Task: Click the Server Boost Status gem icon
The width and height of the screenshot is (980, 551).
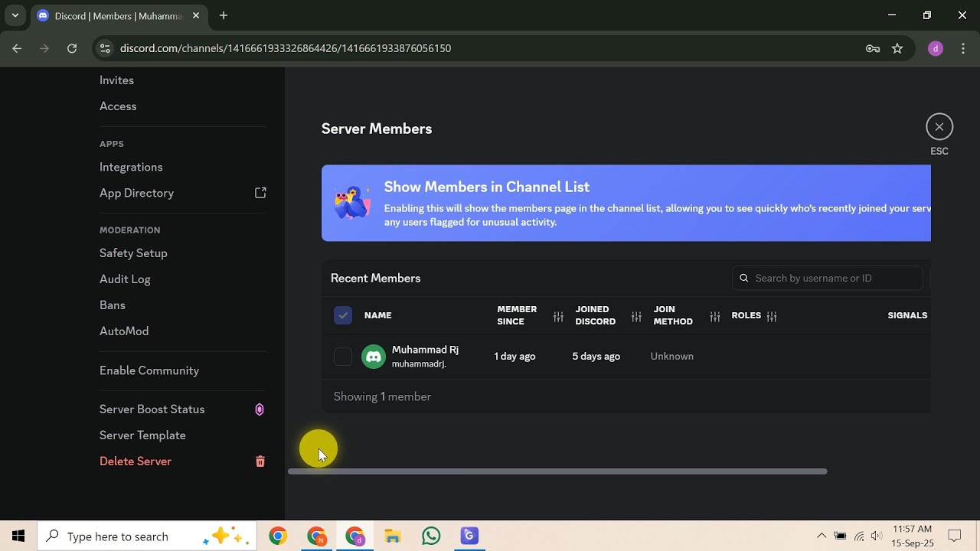Action: coord(260,409)
